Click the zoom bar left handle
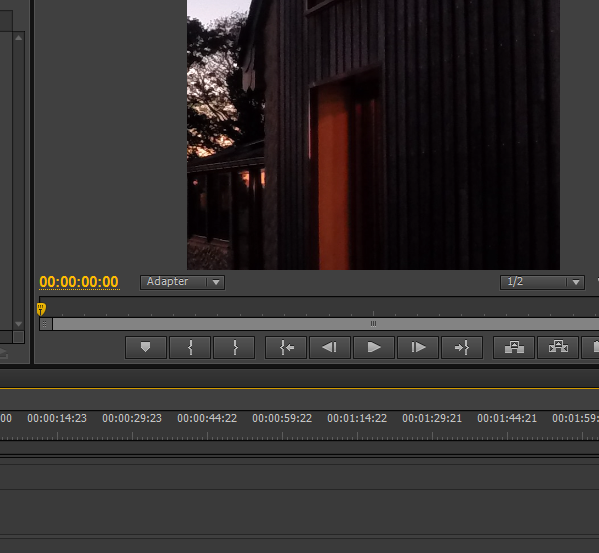Viewport: 599px width, 553px height. pos(45,324)
